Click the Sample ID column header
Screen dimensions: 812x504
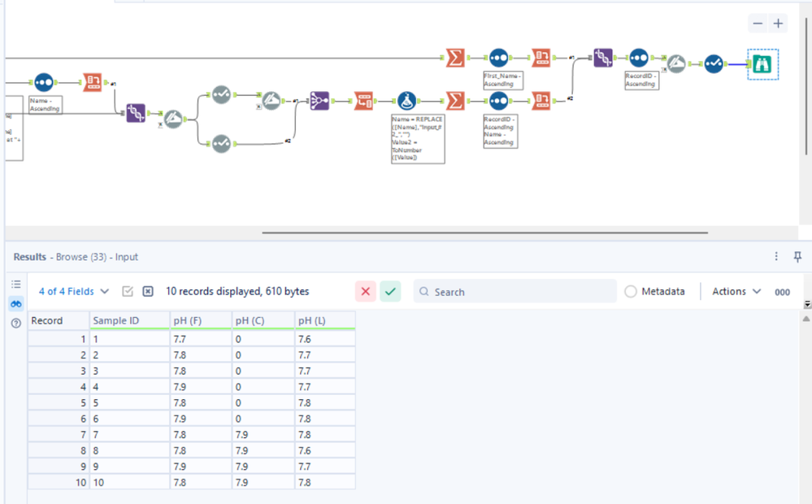(x=129, y=320)
